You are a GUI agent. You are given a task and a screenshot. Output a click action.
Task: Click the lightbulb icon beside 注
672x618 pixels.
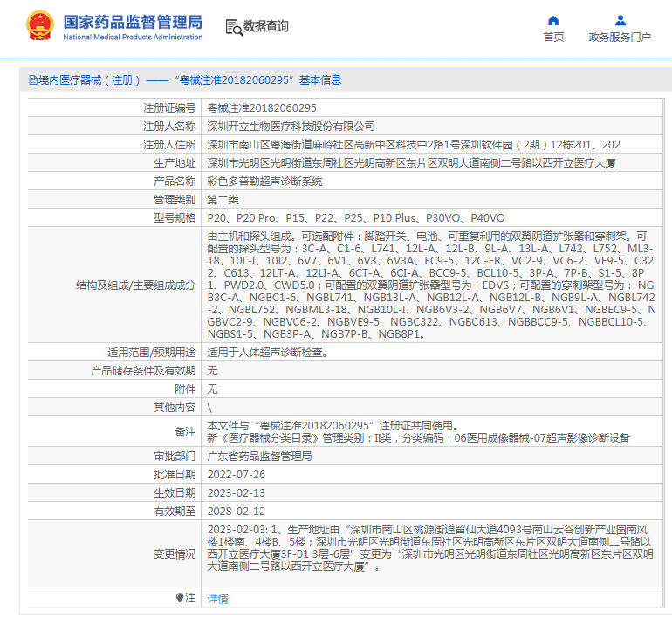click(x=180, y=597)
